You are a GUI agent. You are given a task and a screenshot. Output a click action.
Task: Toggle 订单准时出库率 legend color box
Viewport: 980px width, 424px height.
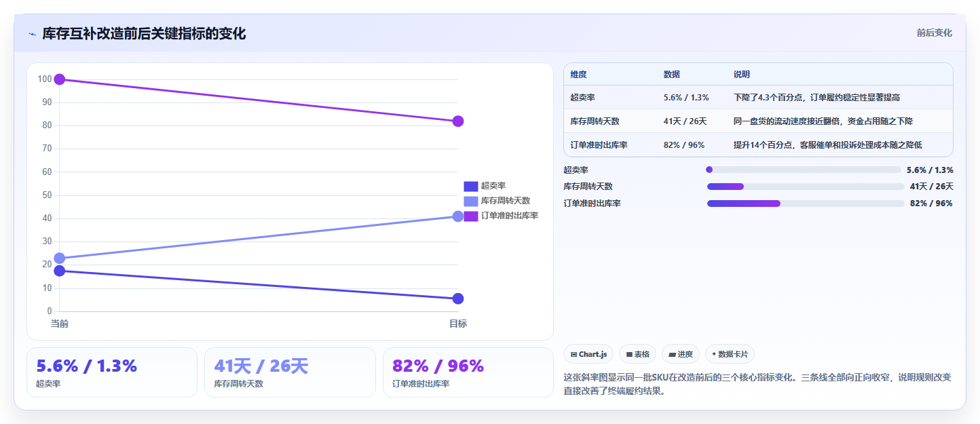click(x=471, y=216)
